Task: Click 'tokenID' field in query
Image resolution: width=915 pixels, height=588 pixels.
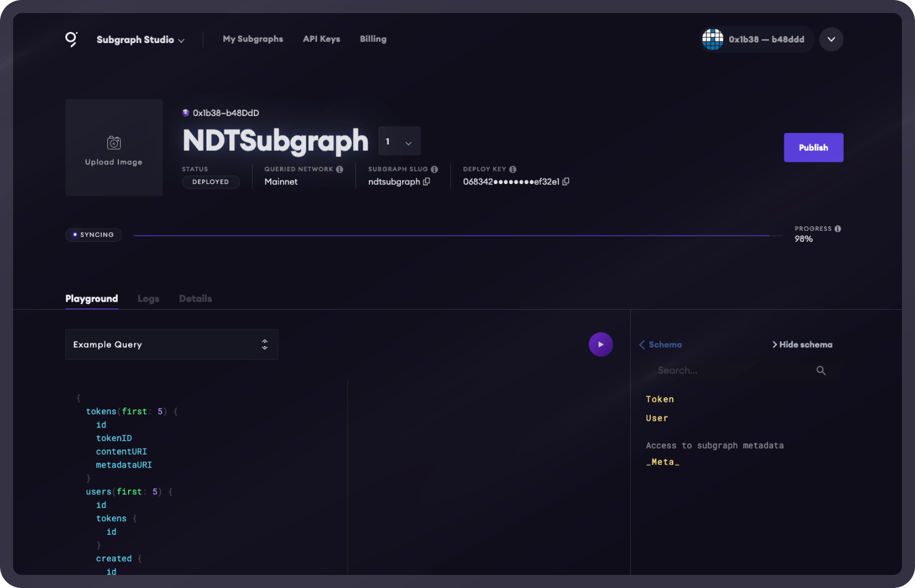Action: tap(114, 438)
